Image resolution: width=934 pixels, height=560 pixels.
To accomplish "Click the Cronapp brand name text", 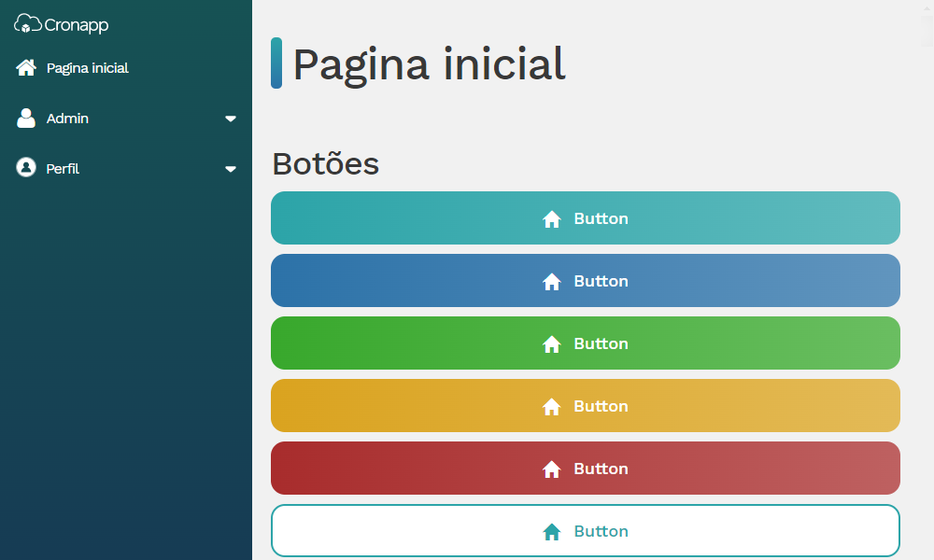I will click(77, 25).
